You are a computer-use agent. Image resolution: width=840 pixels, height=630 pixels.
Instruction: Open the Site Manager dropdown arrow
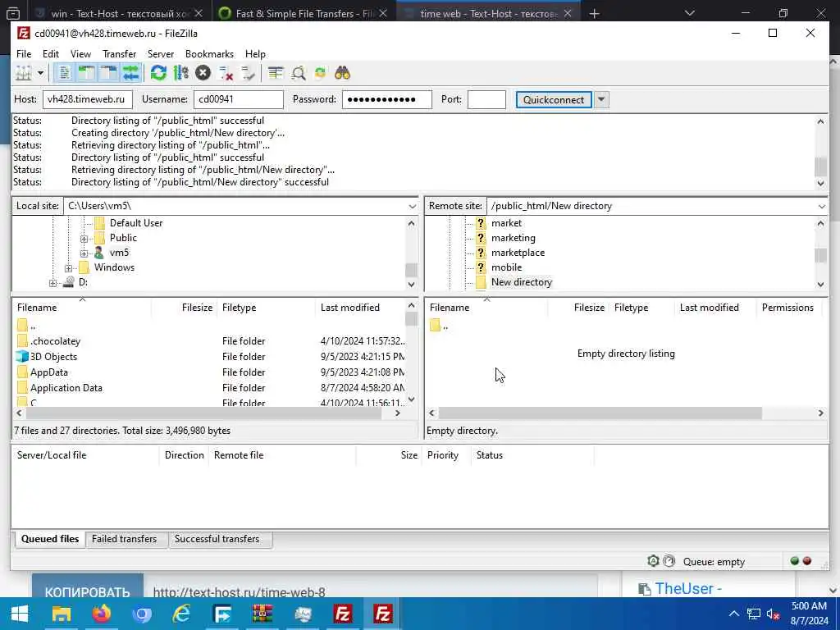(x=40, y=73)
